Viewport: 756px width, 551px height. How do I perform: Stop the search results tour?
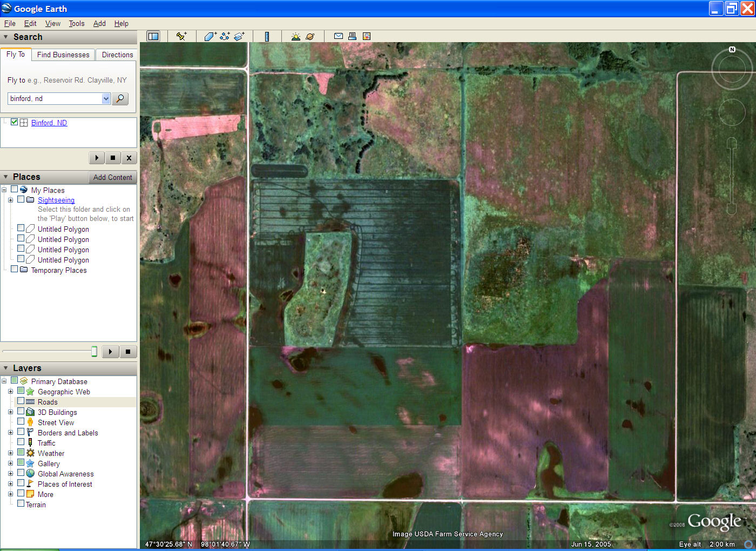click(x=113, y=158)
